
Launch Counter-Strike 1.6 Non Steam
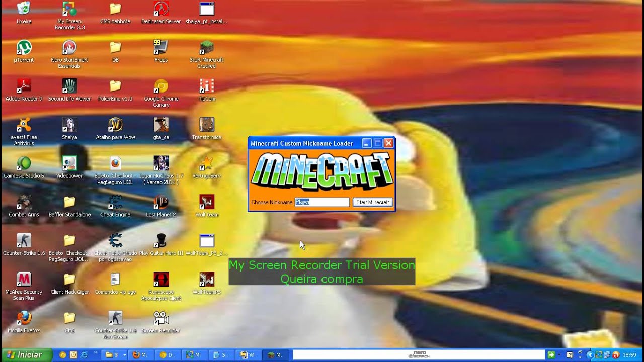pos(115,325)
